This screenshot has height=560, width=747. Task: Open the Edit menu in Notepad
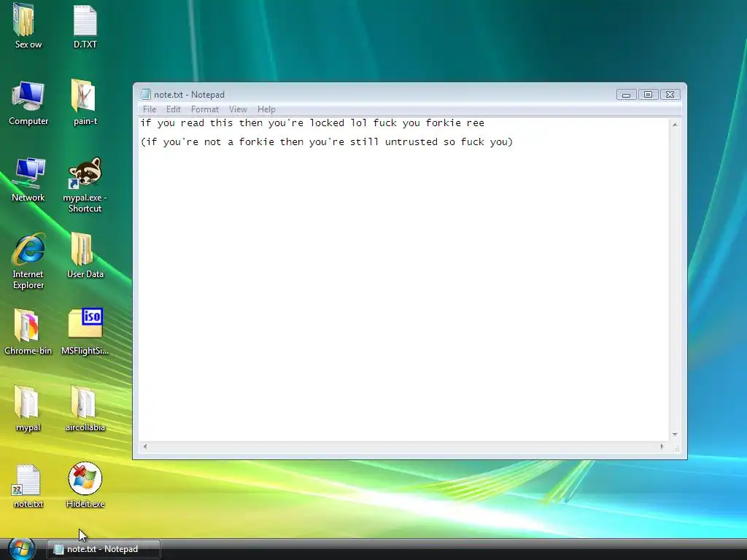pos(174,109)
